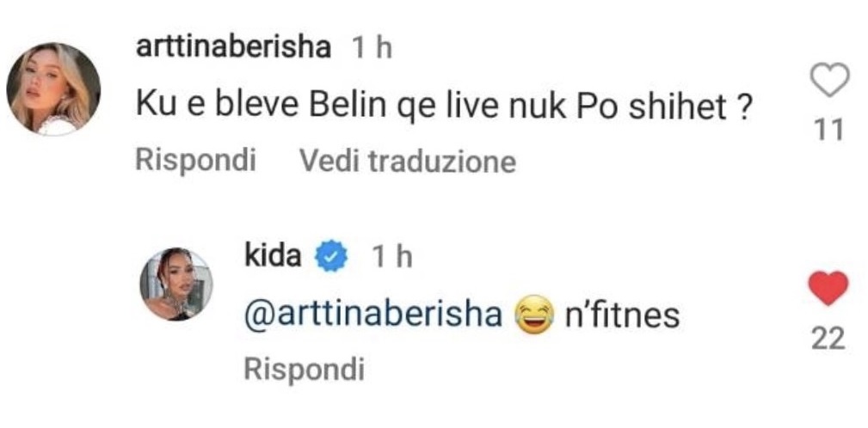Viewport: 868px width, 428px height.
Task: Click the 1 h timestamp beside kida
Action: tap(391, 258)
